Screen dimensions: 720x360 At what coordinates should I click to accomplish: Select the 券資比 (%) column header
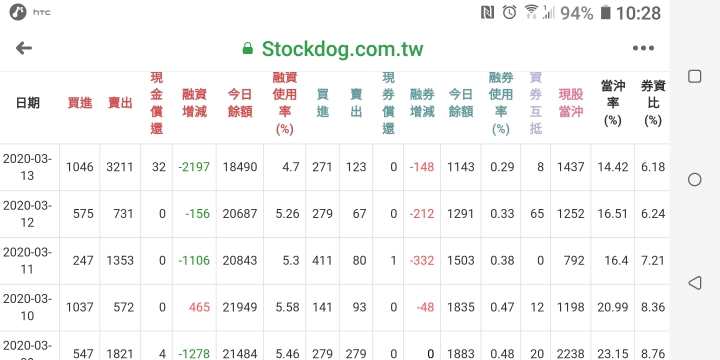click(x=652, y=103)
